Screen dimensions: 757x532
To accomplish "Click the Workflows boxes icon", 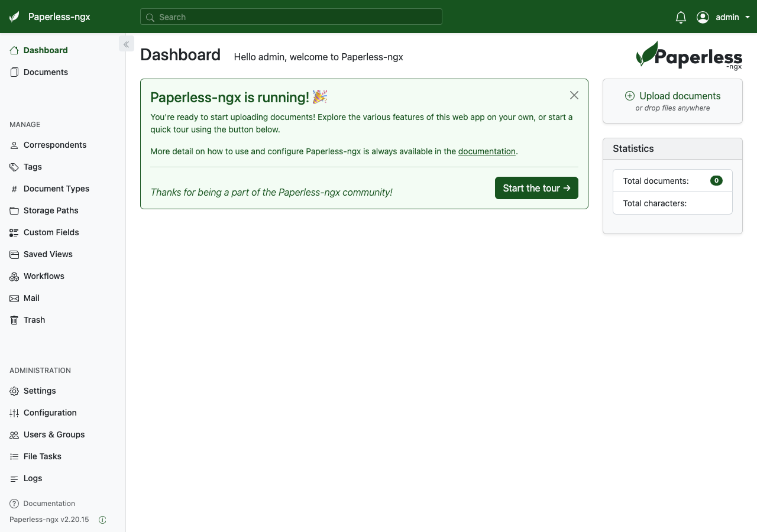I will (x=14, y=276).
